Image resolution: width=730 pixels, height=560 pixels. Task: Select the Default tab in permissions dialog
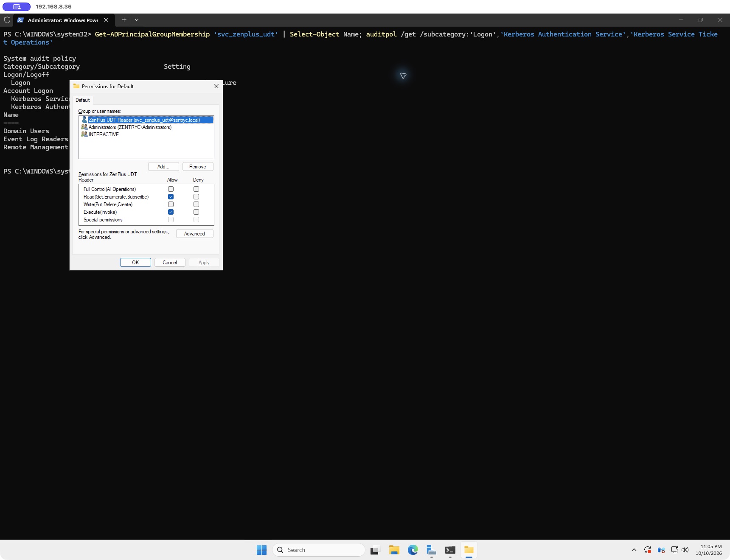point(82,100)
